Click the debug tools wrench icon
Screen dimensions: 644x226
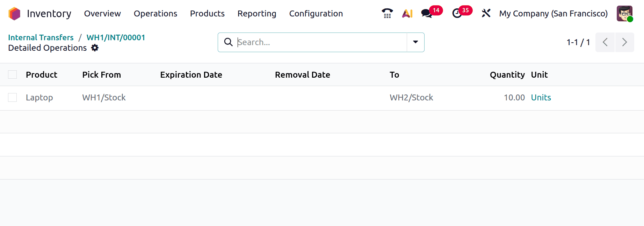pos(486,13)
